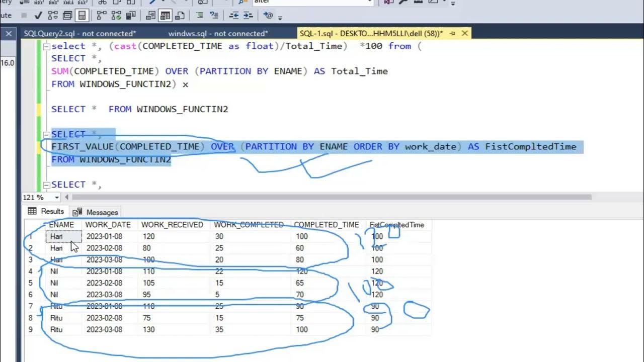Click the COMPLETED_TIME column header
644x362 pixels.
coord(327,225)
